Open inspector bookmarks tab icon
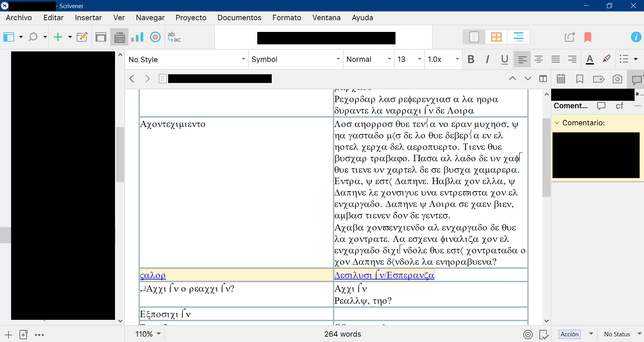Viewport: 644px width, 342px height. (580, 79)
